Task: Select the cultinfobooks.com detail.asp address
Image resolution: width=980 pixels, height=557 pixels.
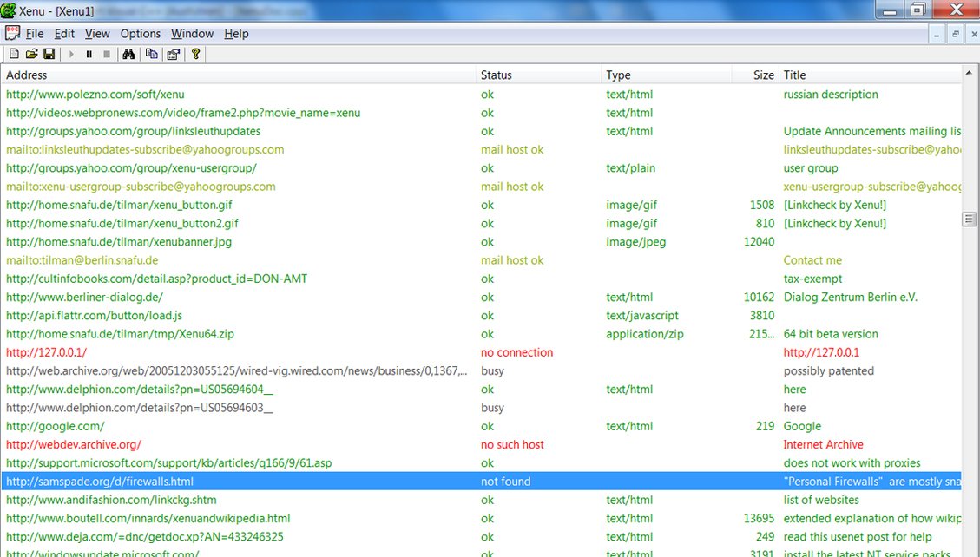Action: click(x=157, y=278)
